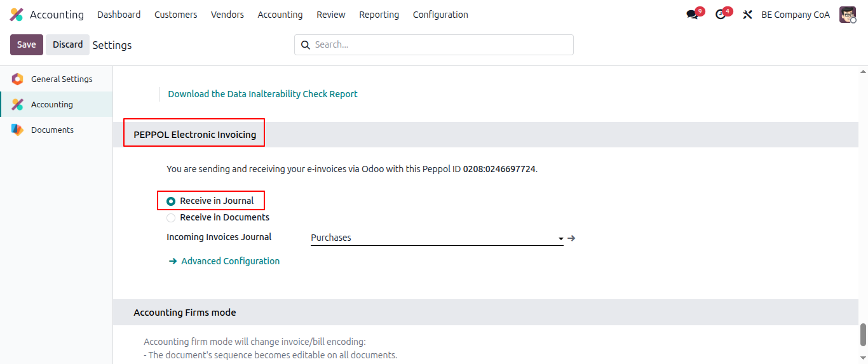
Task: Click the General Settings hexagon icon
Action: click(x=18, y=79)
